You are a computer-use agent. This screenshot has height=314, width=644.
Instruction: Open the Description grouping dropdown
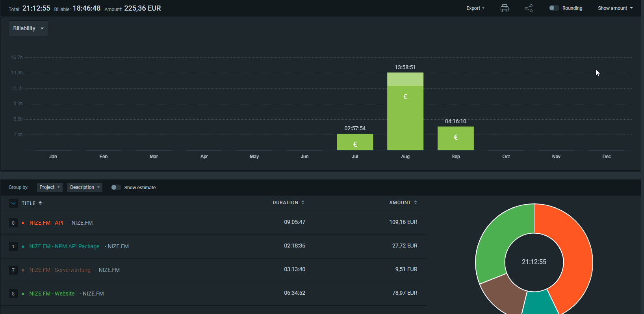[85, 187]
